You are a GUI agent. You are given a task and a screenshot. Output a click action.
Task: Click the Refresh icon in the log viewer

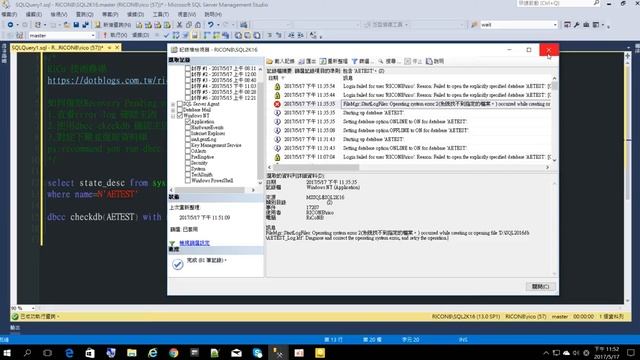click(x=323, y=61)
